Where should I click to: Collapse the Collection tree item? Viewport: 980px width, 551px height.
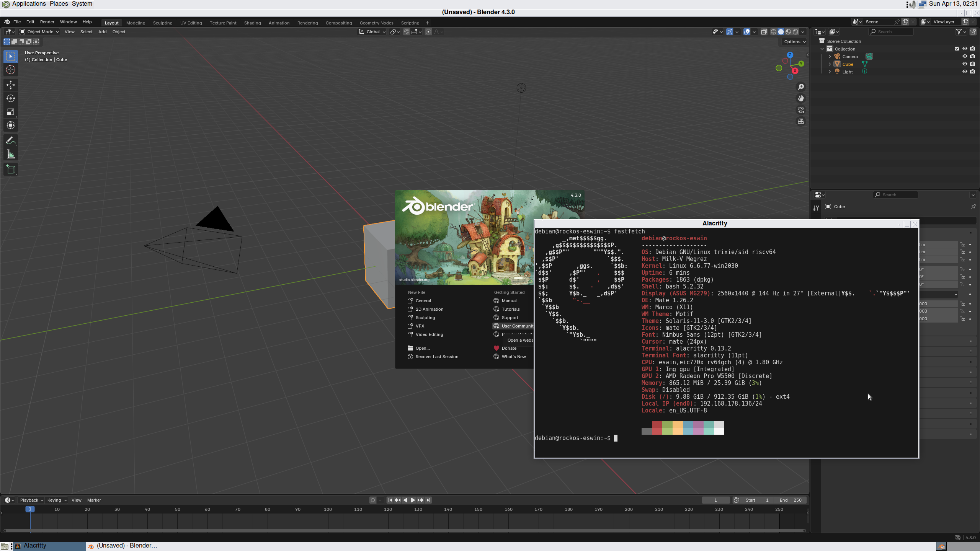point(822,49)
